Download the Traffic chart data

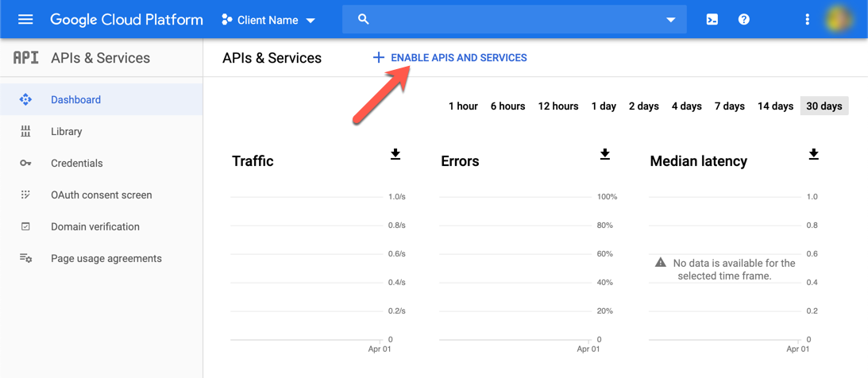(395, 154)
